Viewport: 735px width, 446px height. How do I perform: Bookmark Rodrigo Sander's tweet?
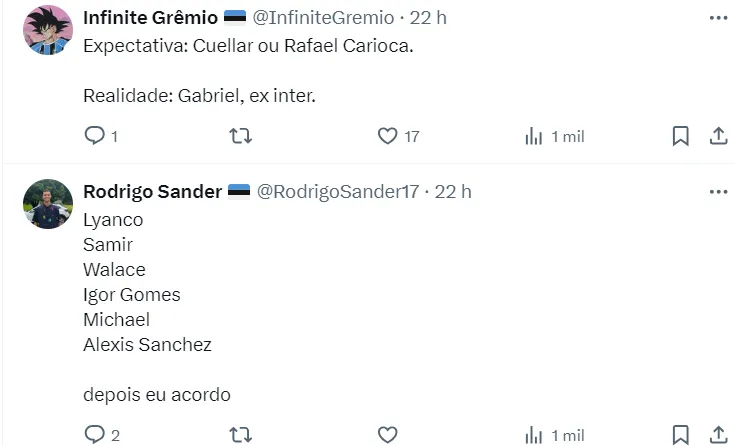(x=680, y=434)
